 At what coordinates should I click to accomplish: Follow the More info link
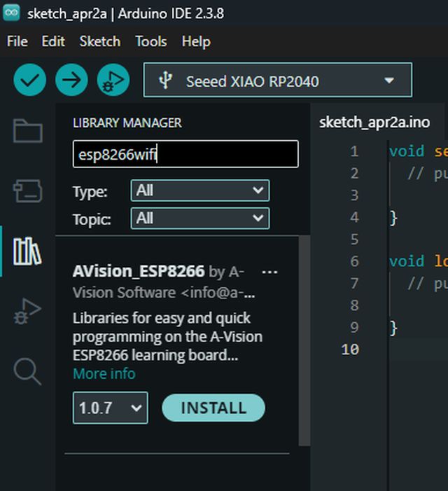(x=104, y=374)
